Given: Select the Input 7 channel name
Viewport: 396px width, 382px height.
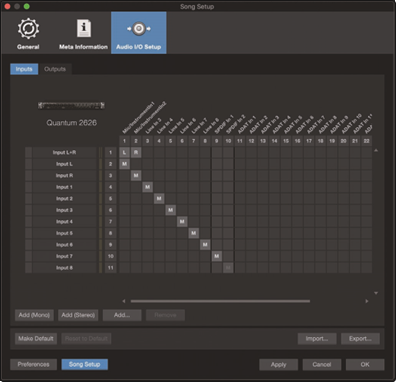Looking at the screenshot, I should tap(64, 256).
